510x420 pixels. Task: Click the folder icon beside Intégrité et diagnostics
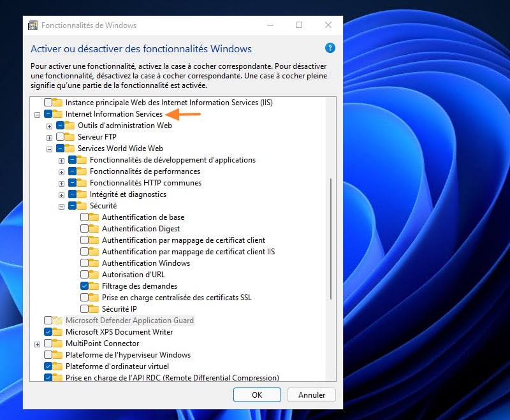(x=82, y=194)
